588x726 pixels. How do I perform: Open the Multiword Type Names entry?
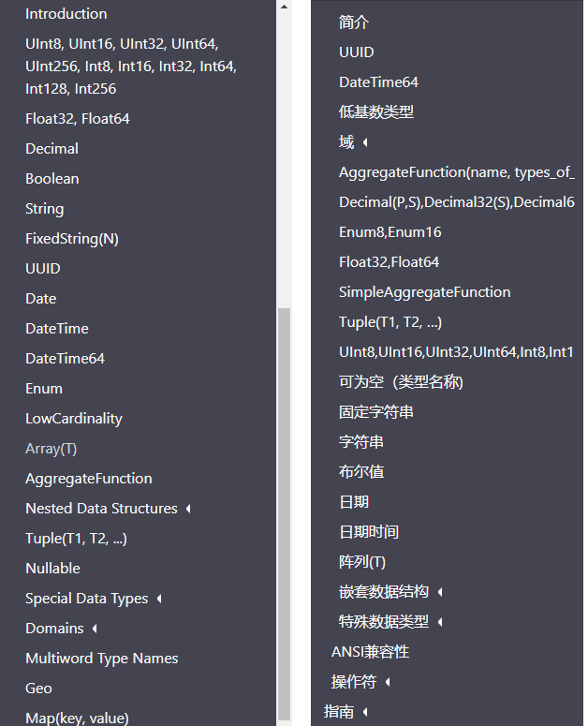point(102,659)
